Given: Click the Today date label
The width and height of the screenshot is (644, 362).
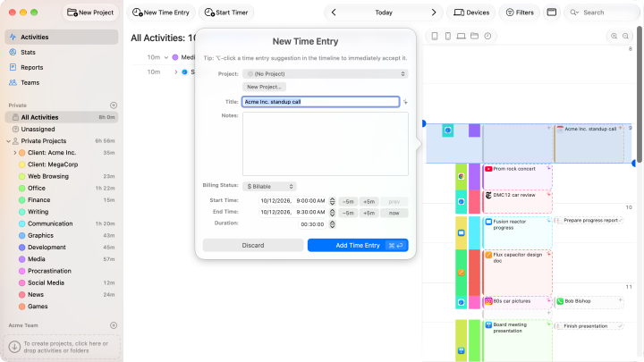Looking at the screenshot, I should [x=384, y=13].
